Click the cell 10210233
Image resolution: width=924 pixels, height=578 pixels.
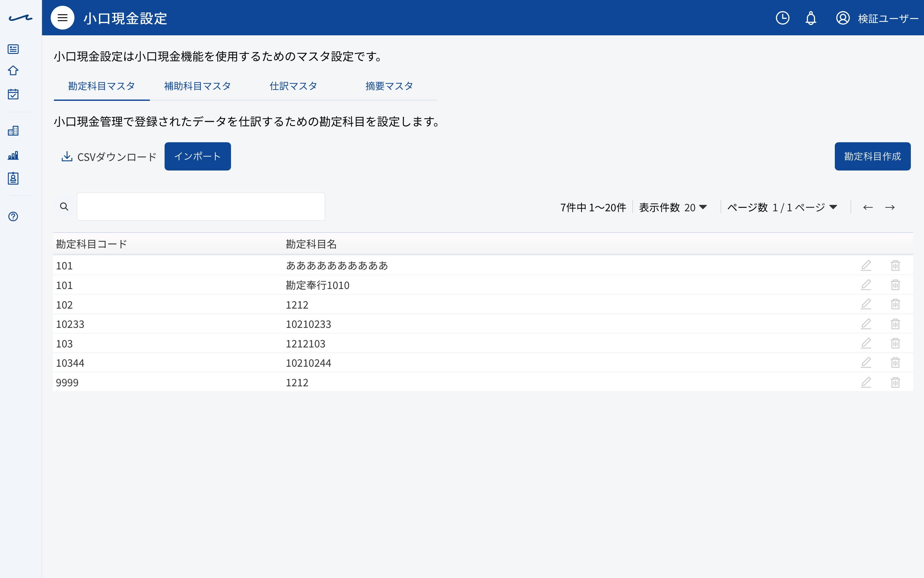309,324
